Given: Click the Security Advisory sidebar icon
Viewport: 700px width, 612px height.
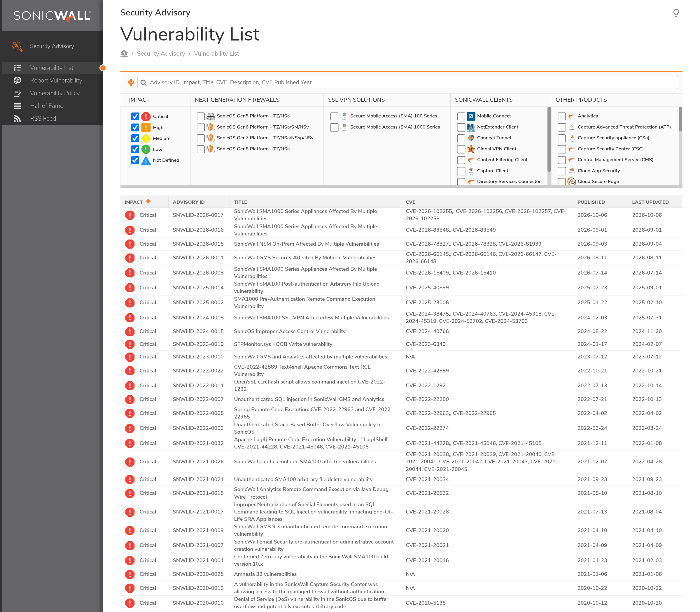Looking at the screenshot, I should 17,46.
